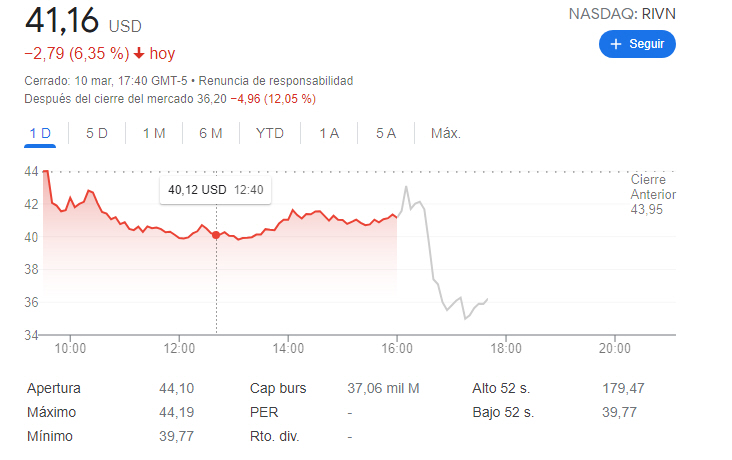Select the 1 D range tab
The height and width of the screenshot is (460, 732).
coord(40,133)
